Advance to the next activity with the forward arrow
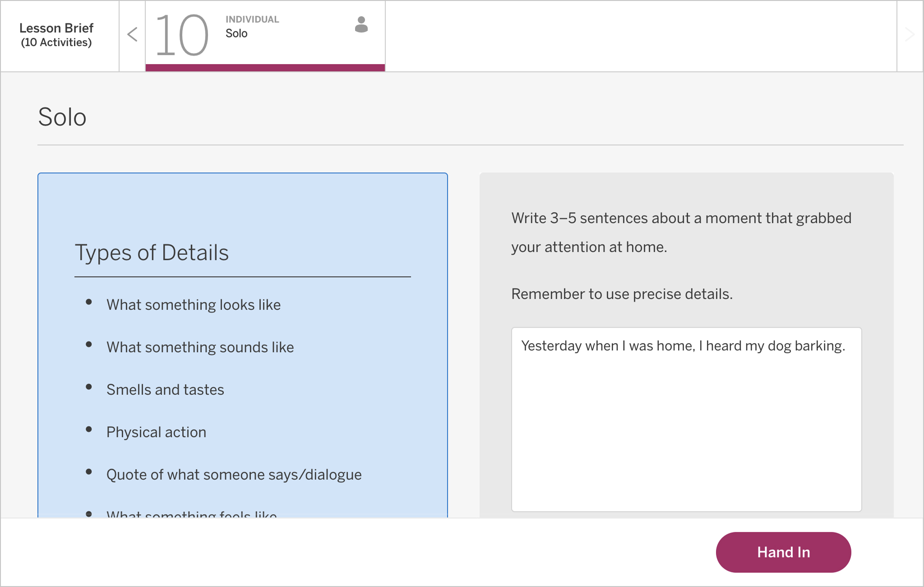The height and width of the screenshot is (587, 924). (x=910, y=34)
